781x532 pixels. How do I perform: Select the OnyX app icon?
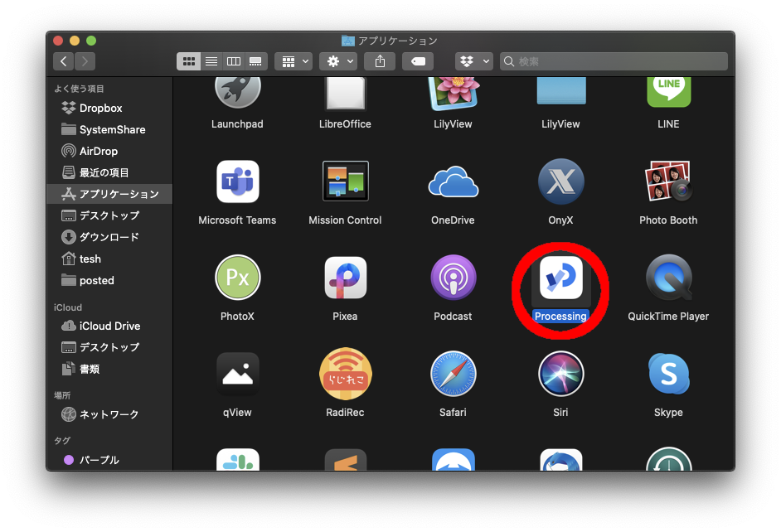click(560, 181)
